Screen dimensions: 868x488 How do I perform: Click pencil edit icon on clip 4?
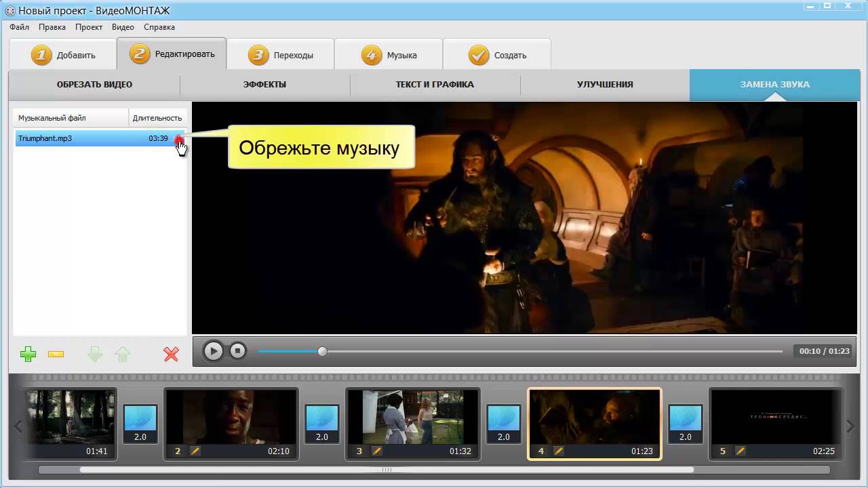coord(559,451)
